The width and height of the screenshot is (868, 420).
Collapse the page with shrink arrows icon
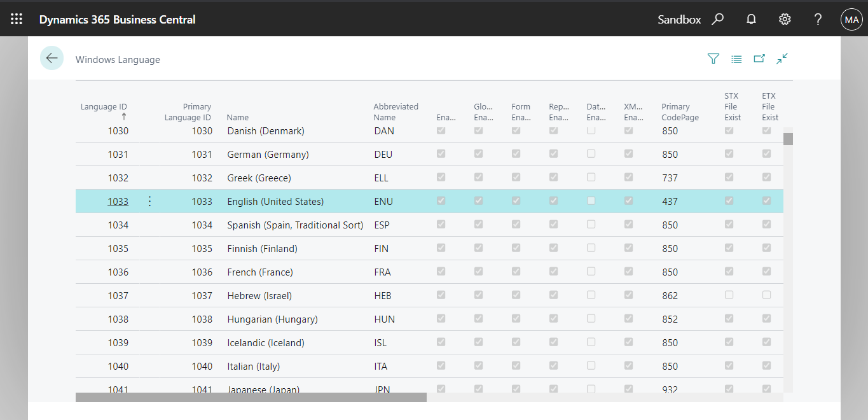[x=782, y=59]
